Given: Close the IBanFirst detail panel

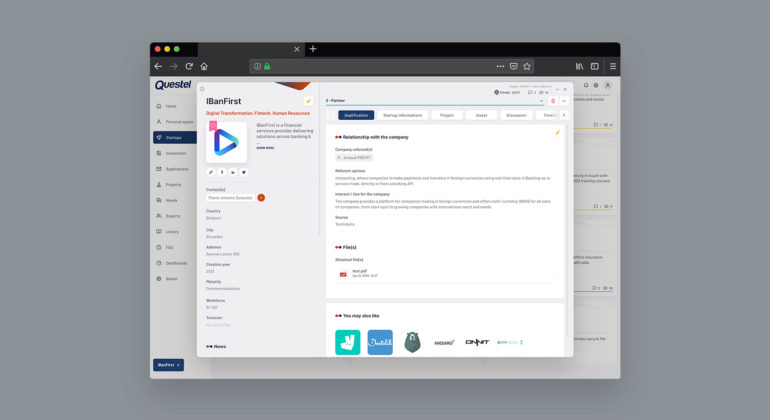Looking at the screenshot, I should (x=565, y=89).
